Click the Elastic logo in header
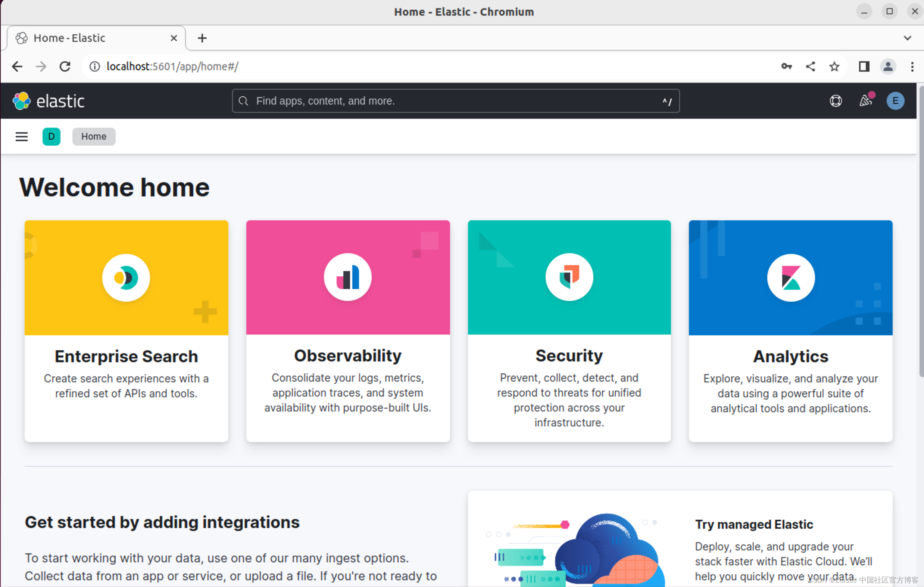 pos(49,101)
